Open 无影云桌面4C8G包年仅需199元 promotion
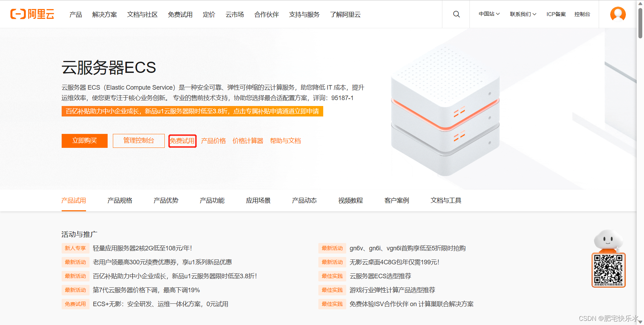 tap(394, 262)
